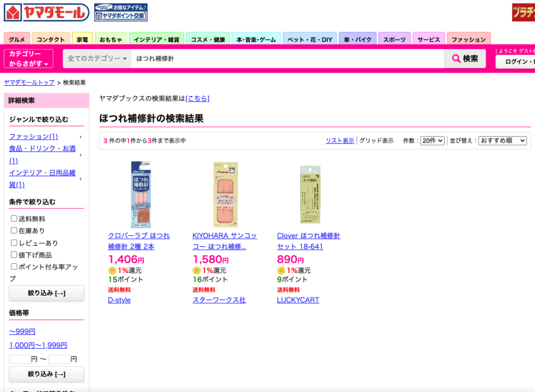
Task: Click the magnifier search button
Action: point(465,59)
